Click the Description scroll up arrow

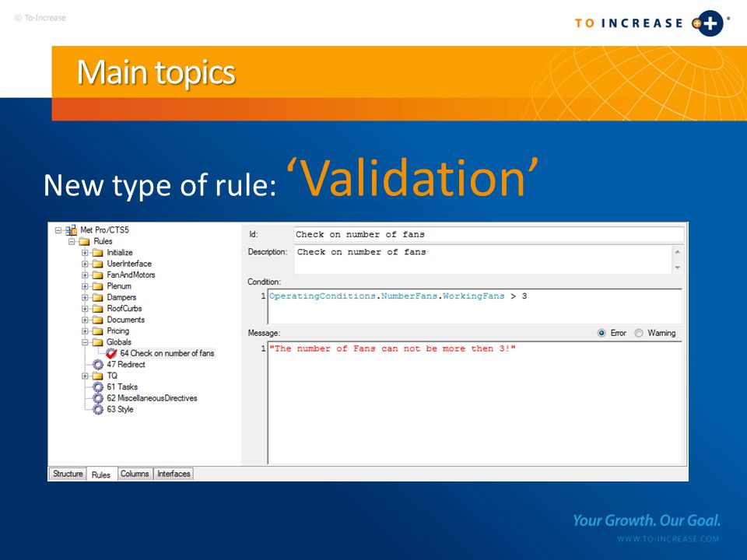[678, 251]
